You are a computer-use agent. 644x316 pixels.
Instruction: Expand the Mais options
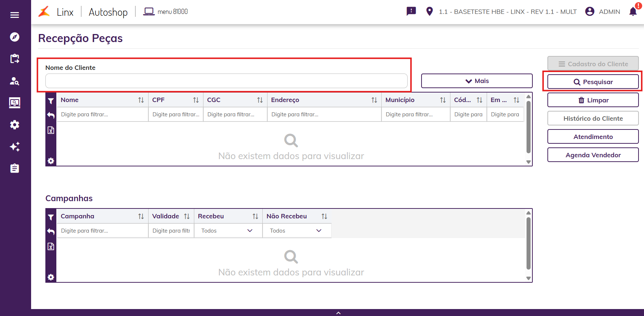click(x=477, y=81)
